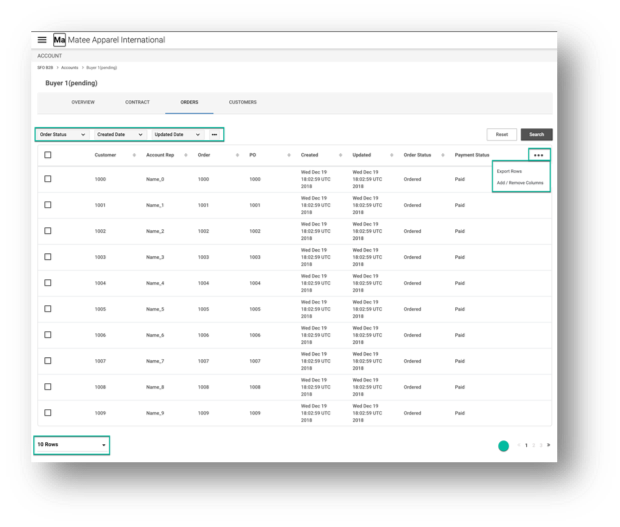This screenshot has width=620, height=527.
Task: Click the Buyer 1(pending) page heading
Action: (71, 83)
